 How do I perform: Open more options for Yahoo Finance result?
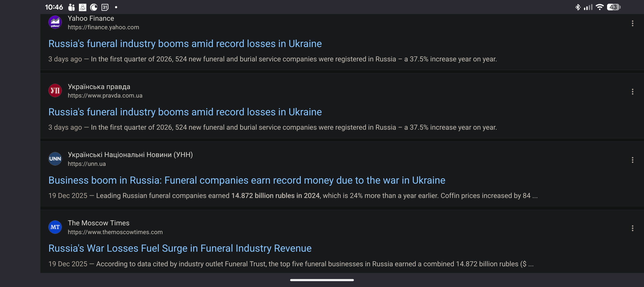click(x=632, y=23)
